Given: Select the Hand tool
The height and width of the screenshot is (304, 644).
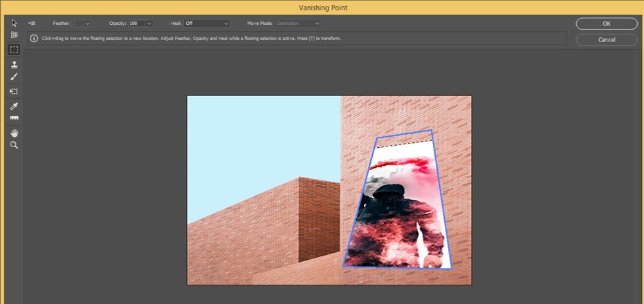Looking at the screenshot, I should pyautogui.click(x=14, y=133).
